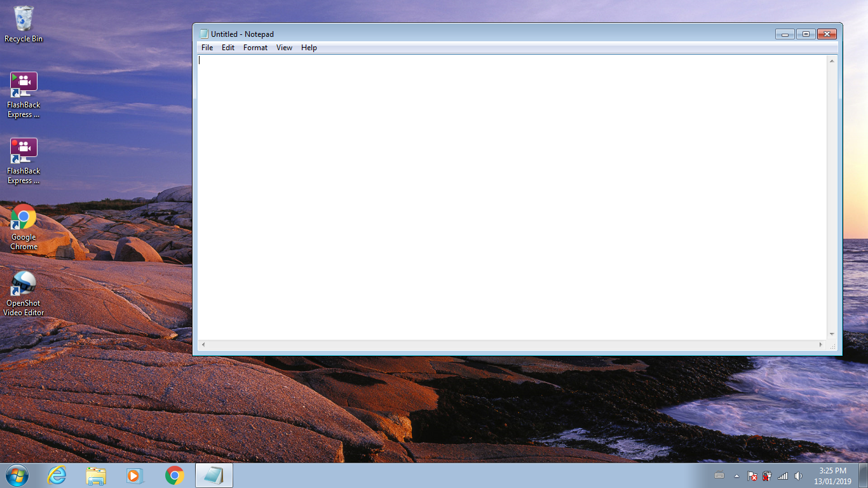Click the Action Center flag in the tray
This screenshot has width=868, height=488.
752,475
